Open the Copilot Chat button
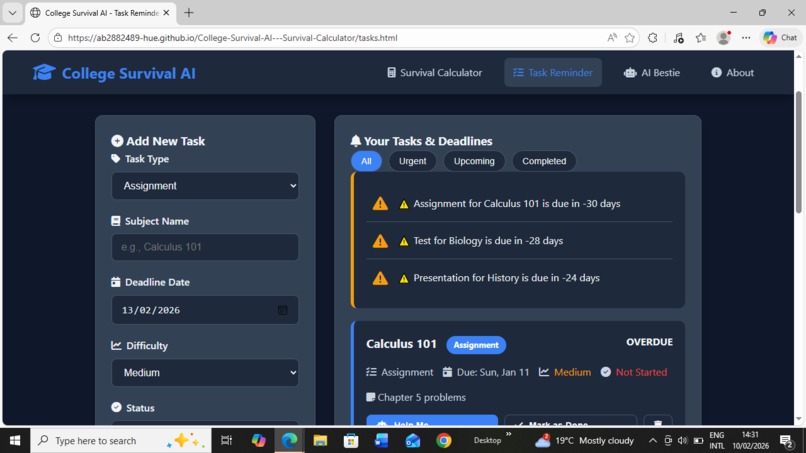Image resolution: width=806 pixels, height=453 pixels. pyautogui.click(x=780, y=38)
